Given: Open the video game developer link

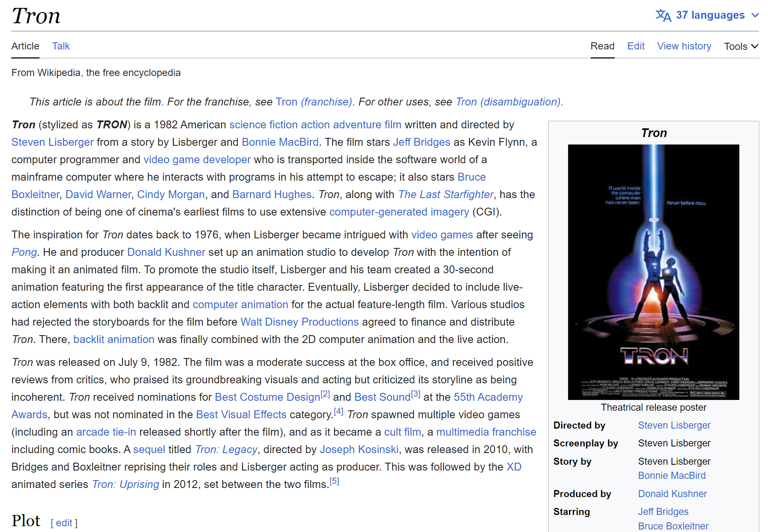Looking at the screenshot, I should click(197, 159).
